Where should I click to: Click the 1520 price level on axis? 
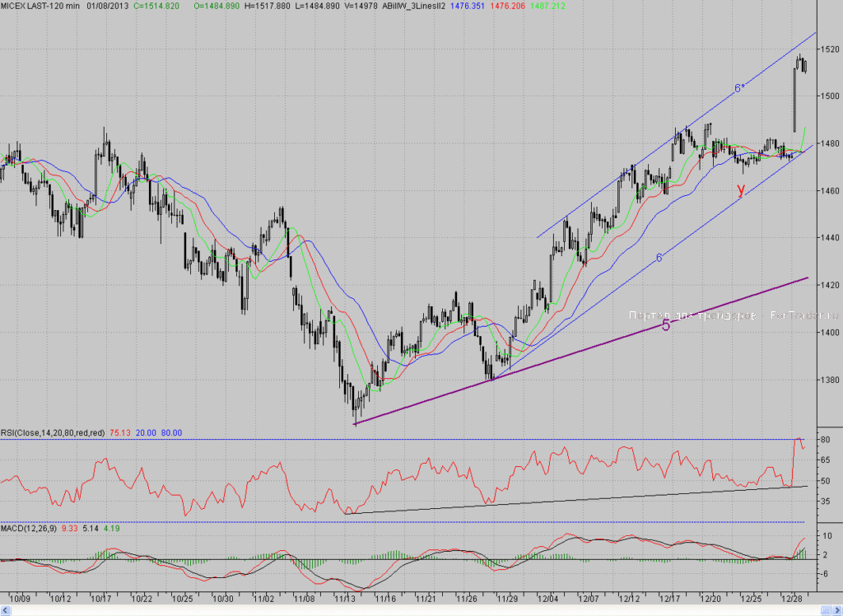pos(830,49)
